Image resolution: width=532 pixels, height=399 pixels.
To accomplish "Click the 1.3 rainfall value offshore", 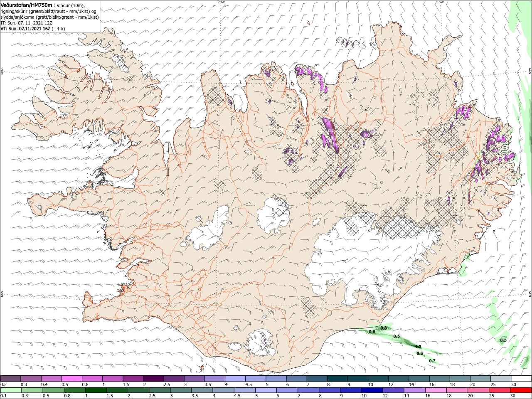I will tap(418, 347).
